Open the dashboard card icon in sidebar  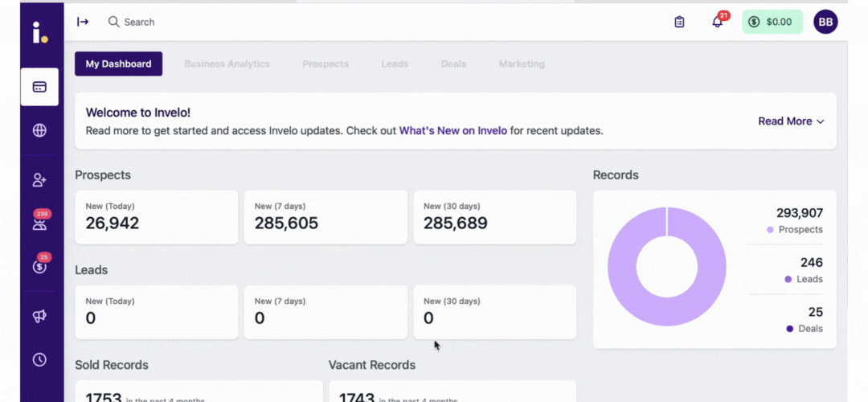pos(39,87)
